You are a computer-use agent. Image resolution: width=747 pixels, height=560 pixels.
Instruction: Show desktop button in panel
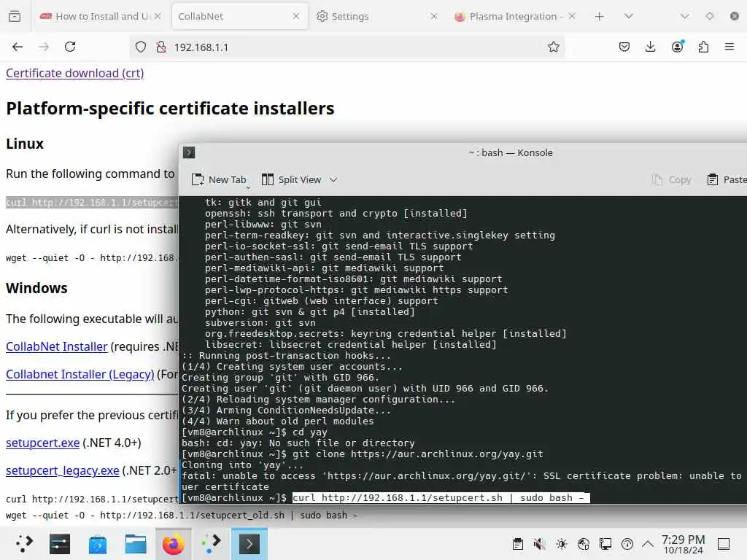tap(724, 544)
